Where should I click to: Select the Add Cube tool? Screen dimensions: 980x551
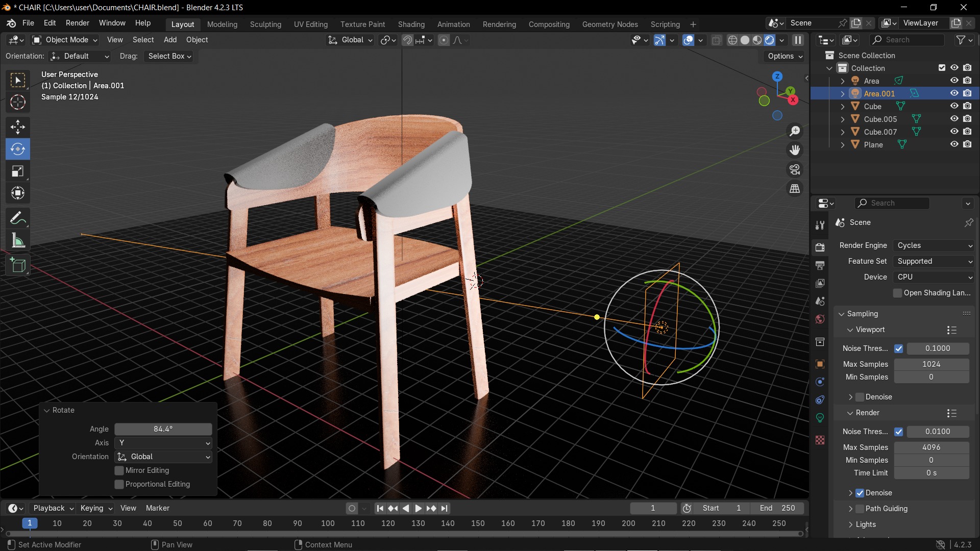click(18, 265)
